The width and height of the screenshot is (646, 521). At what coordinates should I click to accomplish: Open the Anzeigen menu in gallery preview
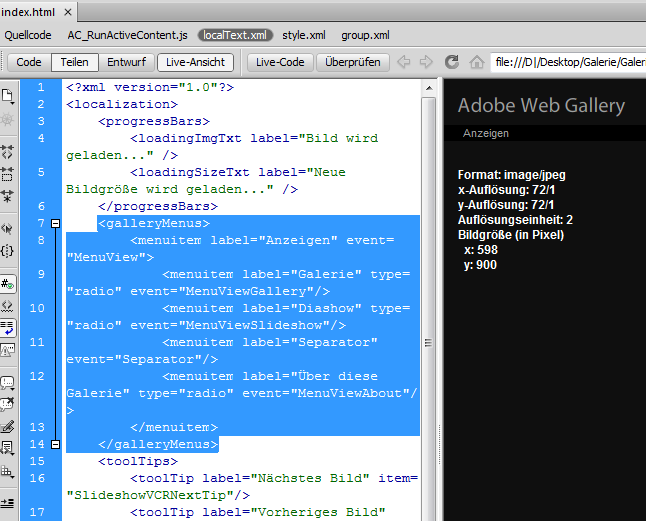pyautogui.click(x=486, y=133)
